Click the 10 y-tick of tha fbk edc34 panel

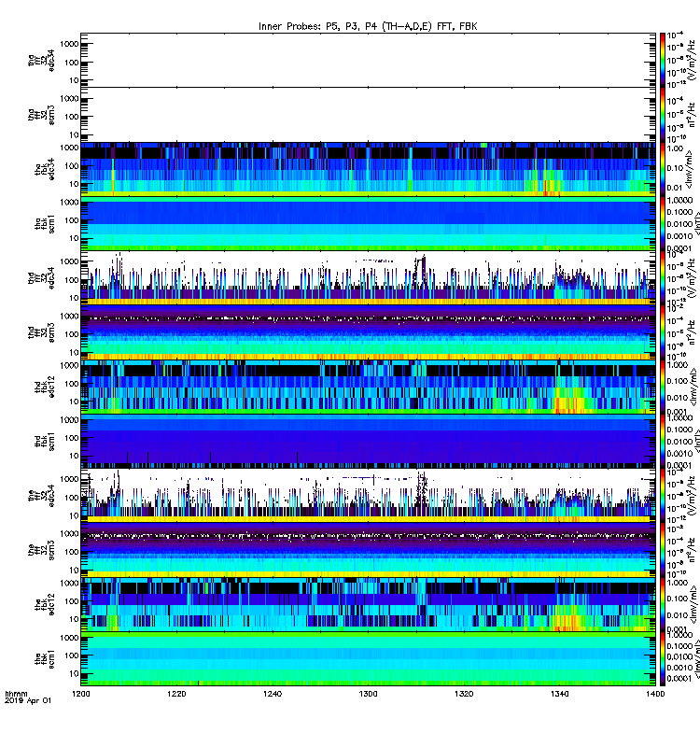click(74, 184)
